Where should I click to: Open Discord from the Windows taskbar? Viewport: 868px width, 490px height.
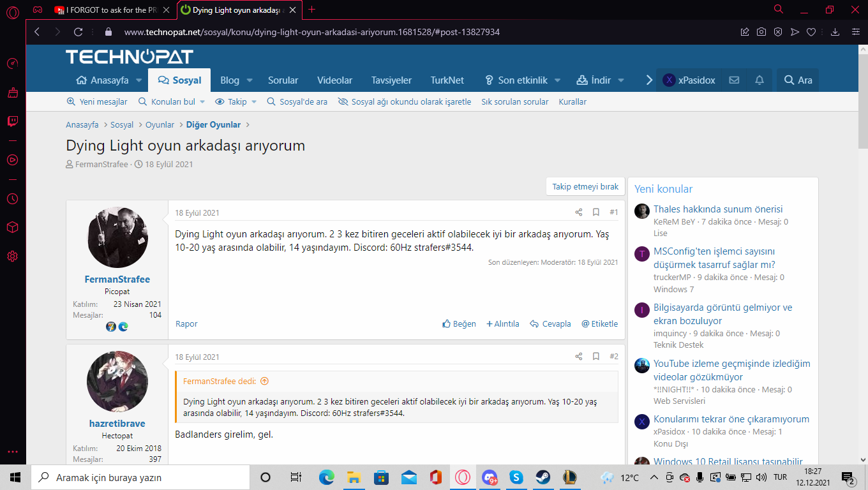click(x=490, y=477)
